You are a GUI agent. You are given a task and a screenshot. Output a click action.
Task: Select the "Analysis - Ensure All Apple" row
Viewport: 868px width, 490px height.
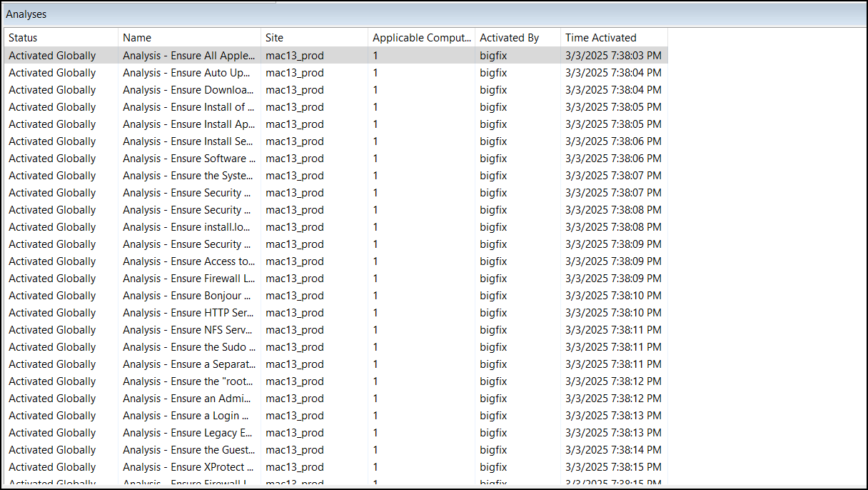point(188,55)
